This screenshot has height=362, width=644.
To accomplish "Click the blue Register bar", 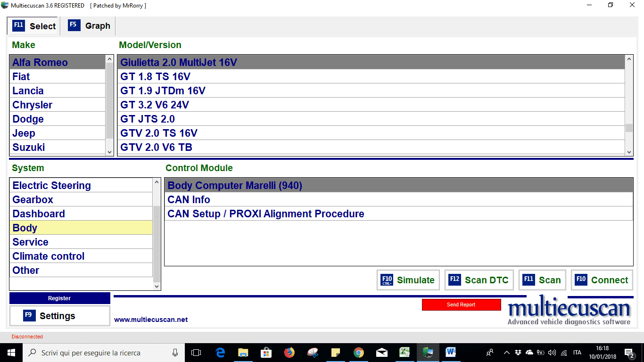I will tap(59, 298).
